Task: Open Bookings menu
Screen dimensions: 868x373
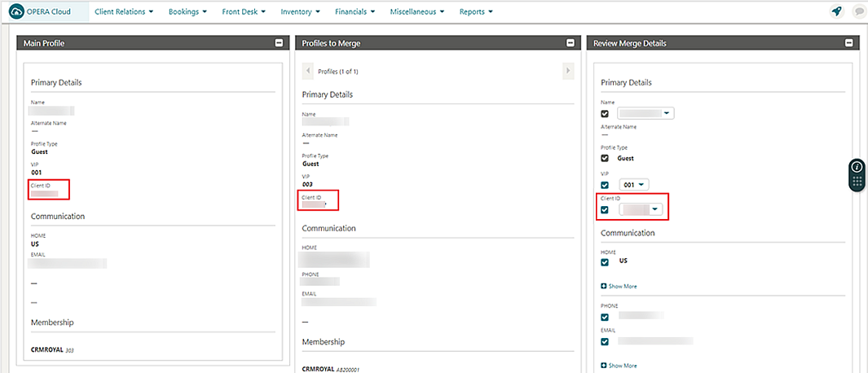Action: (187, 11)
